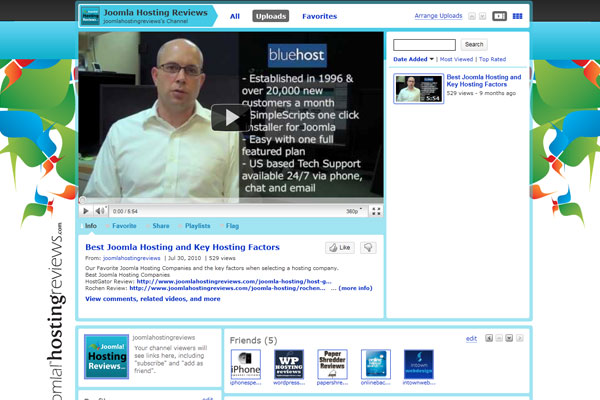600x400 pixels.
Task: Expand description with (more info)
Action: tap(355, 288)
